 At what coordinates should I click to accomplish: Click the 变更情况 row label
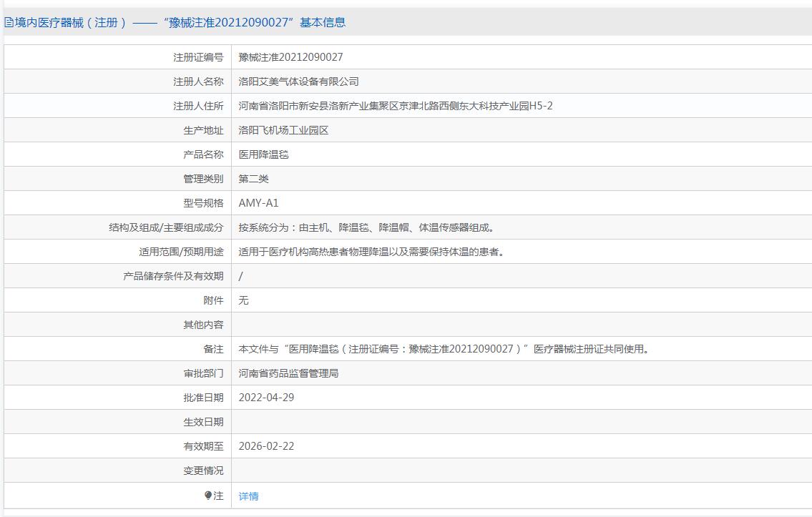coord(203,471)
